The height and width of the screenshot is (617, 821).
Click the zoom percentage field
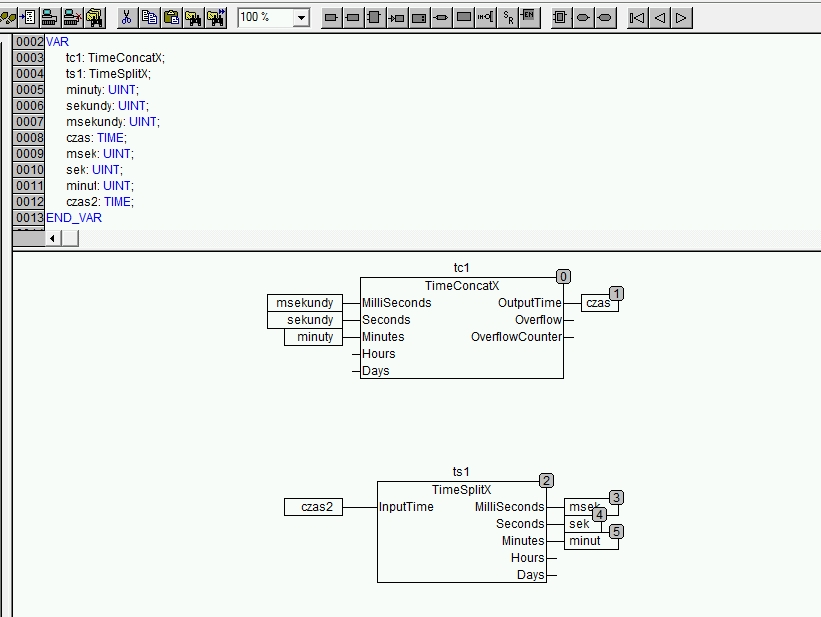265,18
